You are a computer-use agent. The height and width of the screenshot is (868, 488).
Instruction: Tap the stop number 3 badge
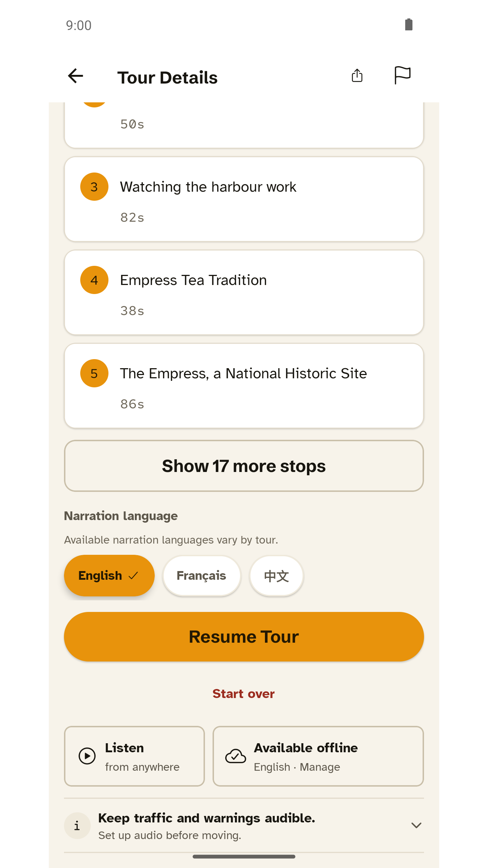point(94,187)
